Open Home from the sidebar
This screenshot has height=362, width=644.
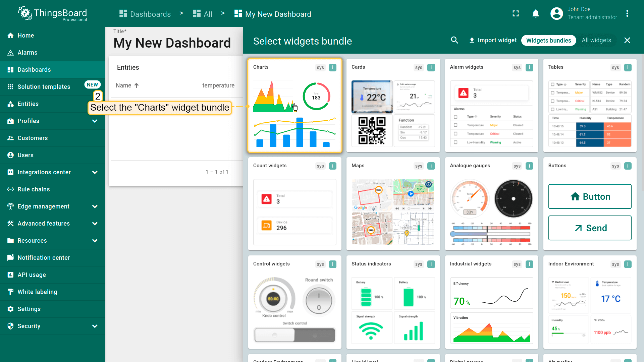(x=52, y=36)
